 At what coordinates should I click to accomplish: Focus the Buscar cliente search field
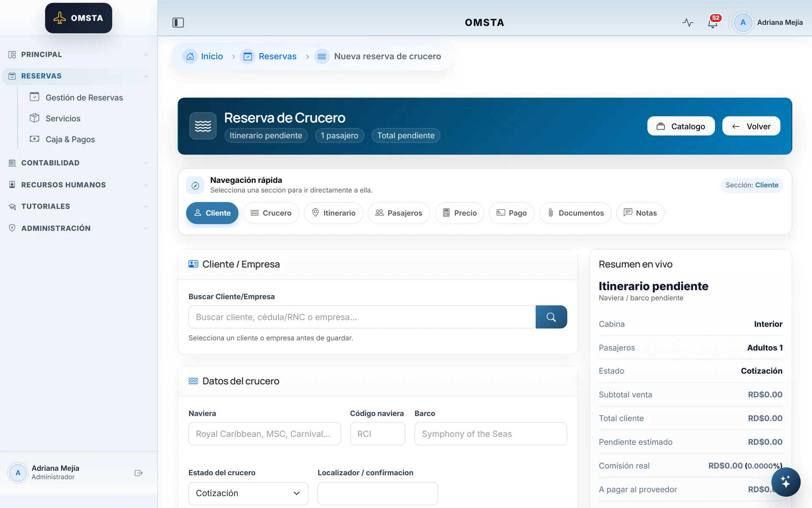click(x=362, y=317)
